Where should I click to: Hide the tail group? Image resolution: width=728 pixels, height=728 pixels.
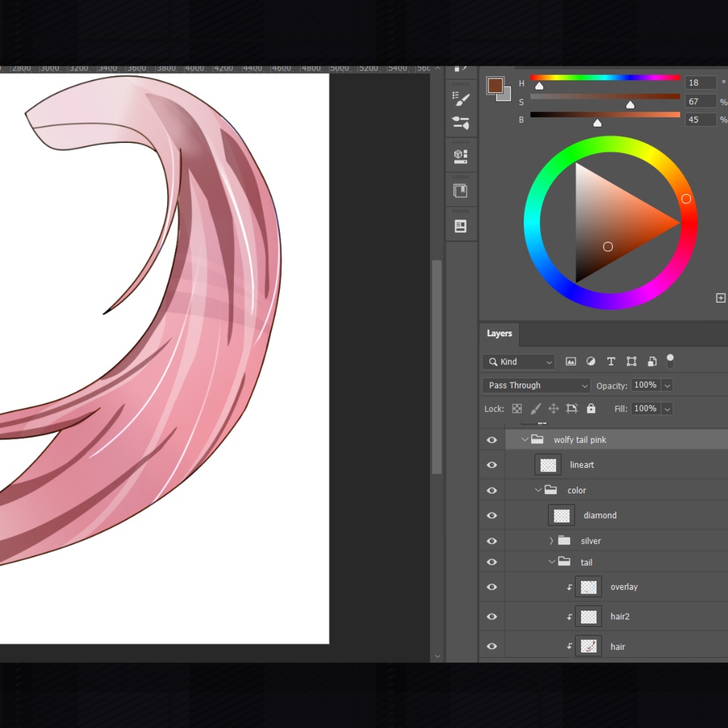(x=492, y=562)
